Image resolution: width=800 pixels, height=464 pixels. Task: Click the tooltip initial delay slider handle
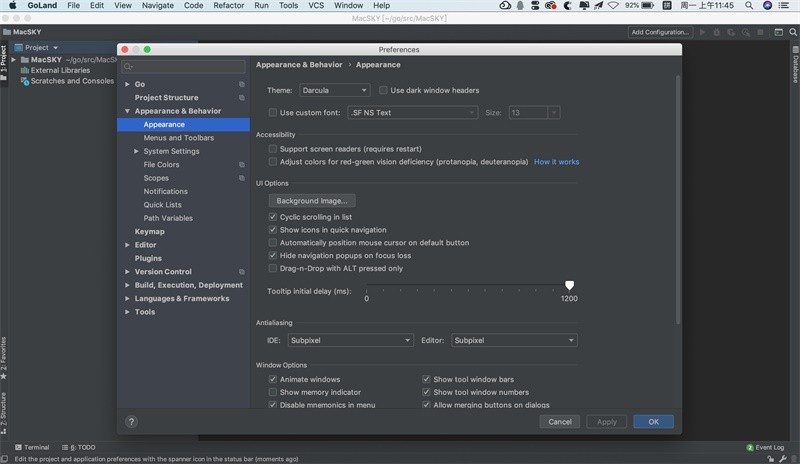569,285
